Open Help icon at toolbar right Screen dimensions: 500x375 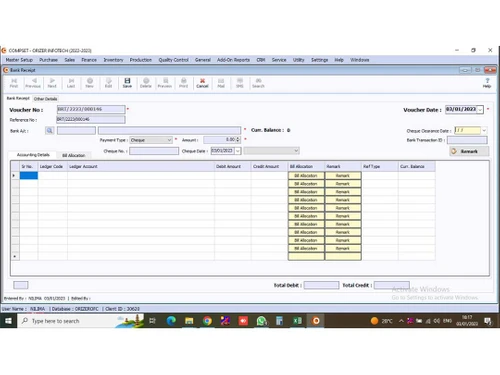click(x=487, y=83)
